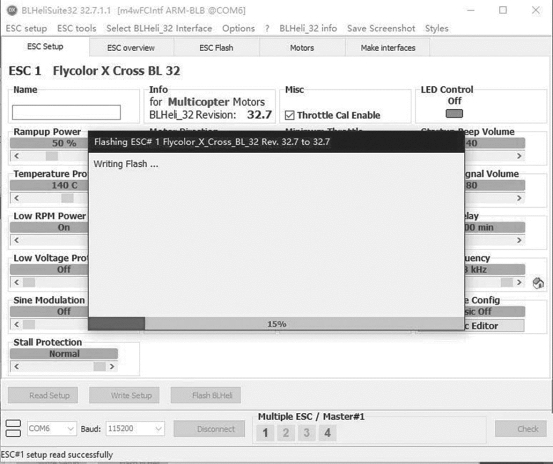Screen dimensions: 553x464
Task: Open the ESC setup menu
Action: point(26,29)
